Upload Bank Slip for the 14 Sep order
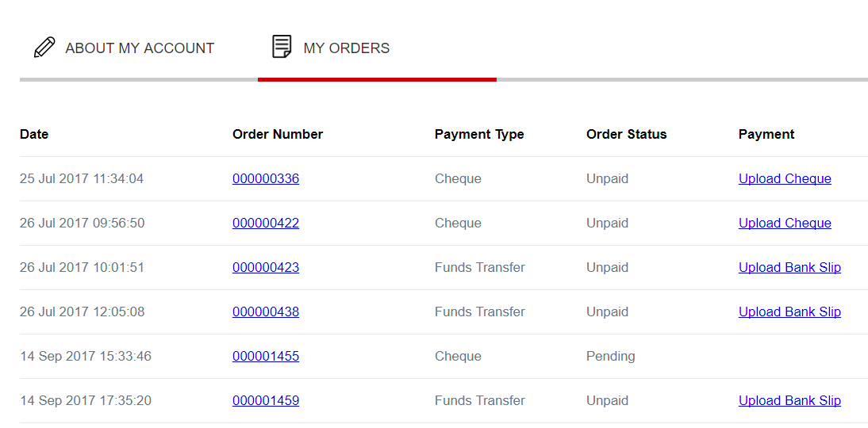 point(789,399)
